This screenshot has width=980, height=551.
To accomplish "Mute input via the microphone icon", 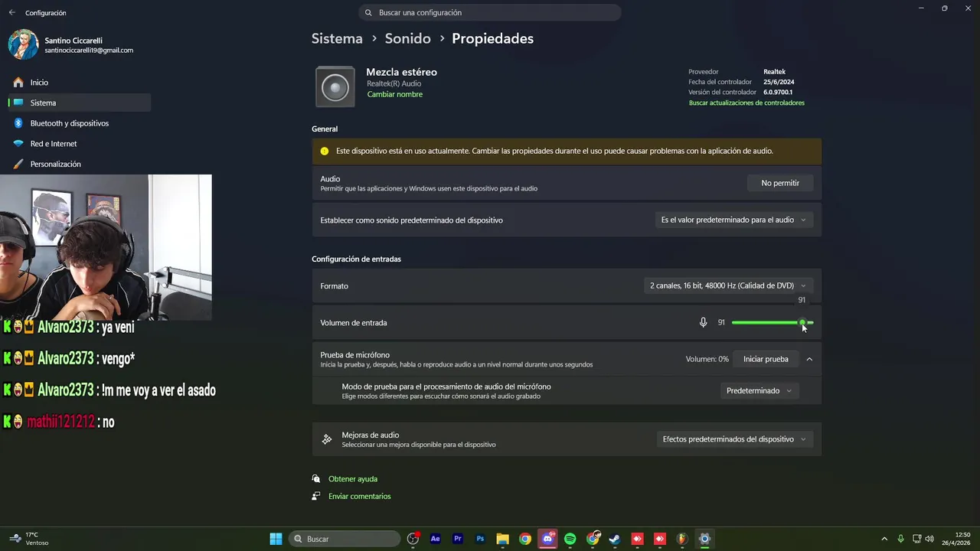I will 703,322.
